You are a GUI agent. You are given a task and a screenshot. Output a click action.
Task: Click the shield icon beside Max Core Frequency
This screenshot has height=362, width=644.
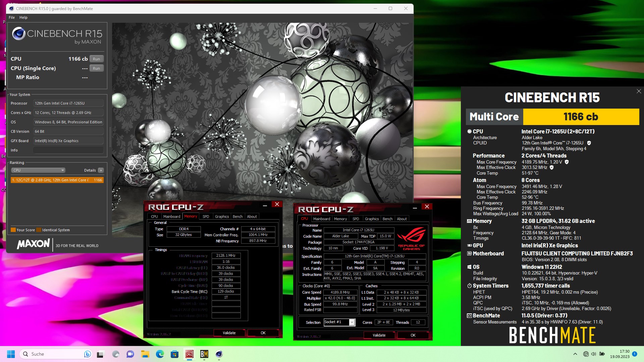click(567, 162)
